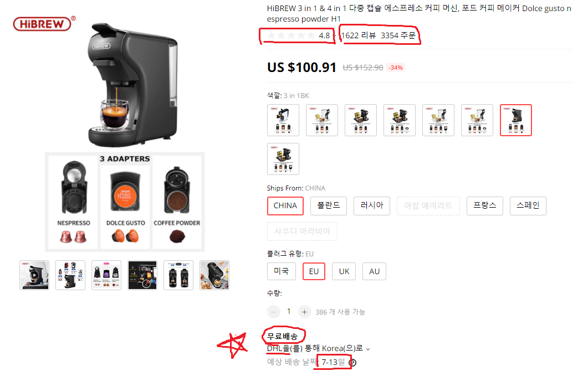This screenshot has width=588, height=371.
Task: Choose the color variant in second row
Action: [283, 159]
